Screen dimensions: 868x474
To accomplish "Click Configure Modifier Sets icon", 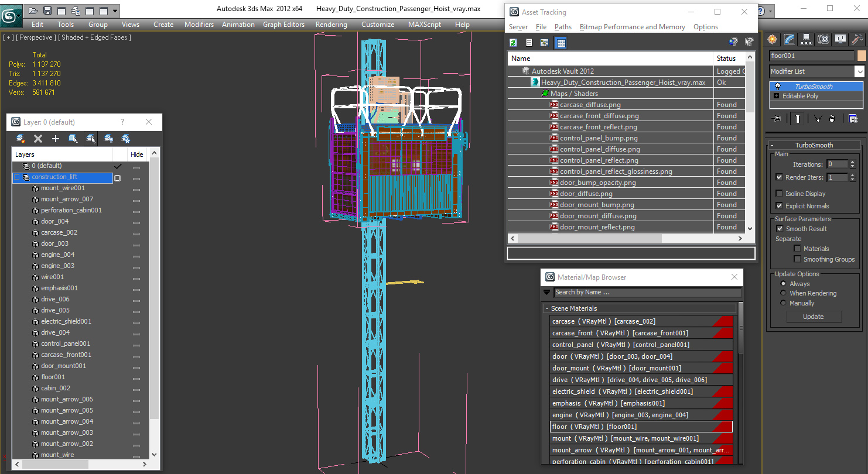I will coord(853,118).
